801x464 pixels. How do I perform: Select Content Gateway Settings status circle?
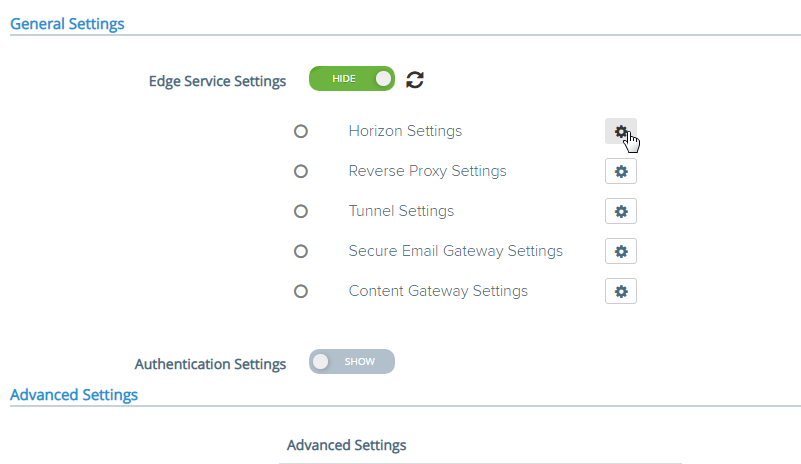pos(301,291)
